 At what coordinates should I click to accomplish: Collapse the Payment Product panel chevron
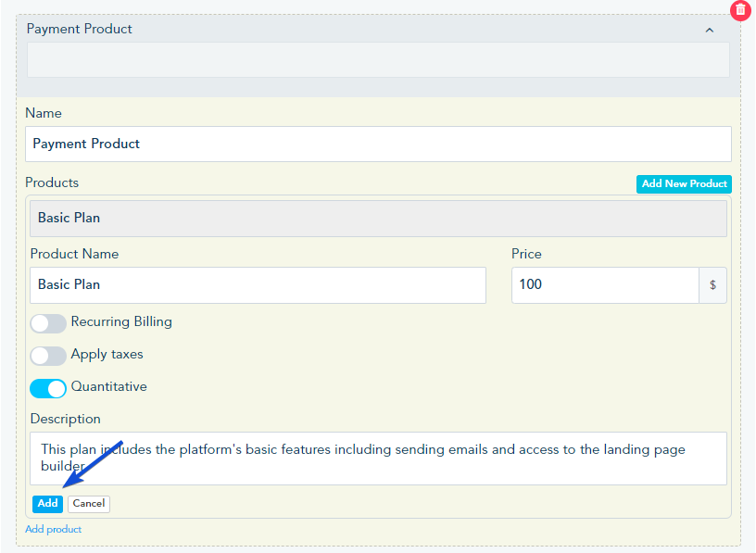(710, 31)
